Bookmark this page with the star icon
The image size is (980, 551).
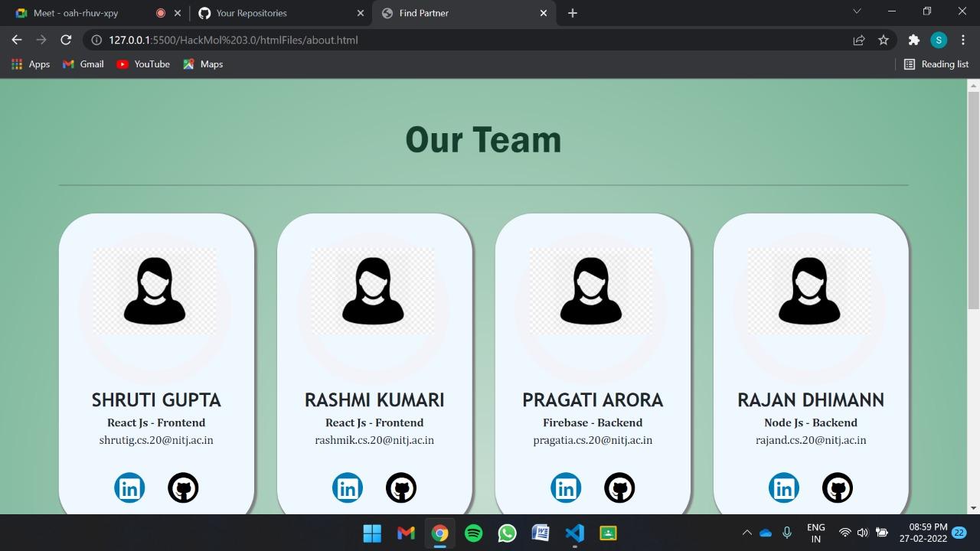pyautogui.click(x=884, y=40)
